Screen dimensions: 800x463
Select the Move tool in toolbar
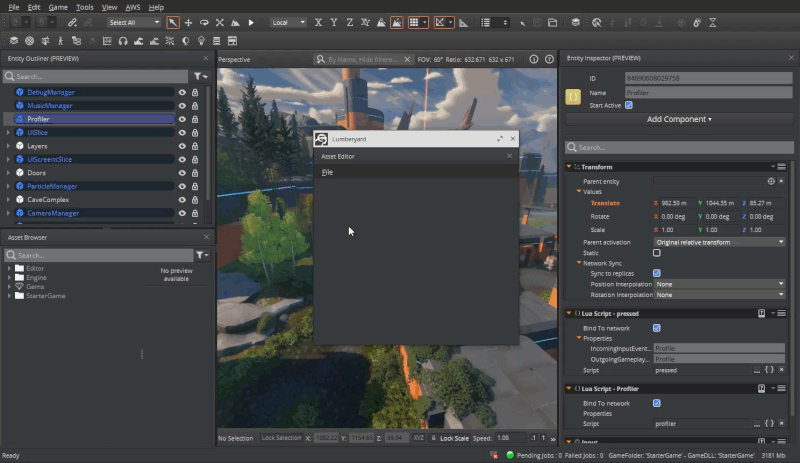189,22
